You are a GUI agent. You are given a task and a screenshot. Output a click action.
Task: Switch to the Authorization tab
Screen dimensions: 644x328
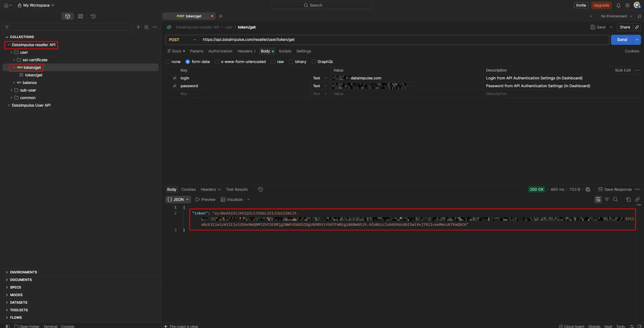(x=220, y=51)
